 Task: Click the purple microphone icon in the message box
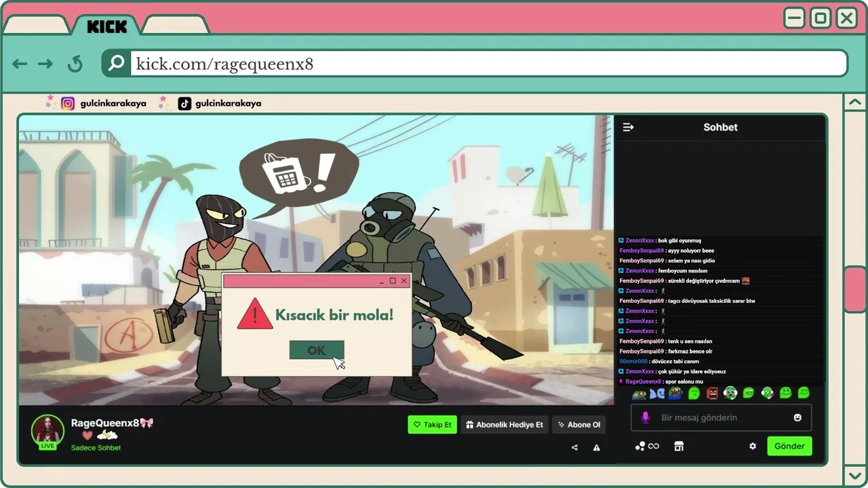(646, 418)
